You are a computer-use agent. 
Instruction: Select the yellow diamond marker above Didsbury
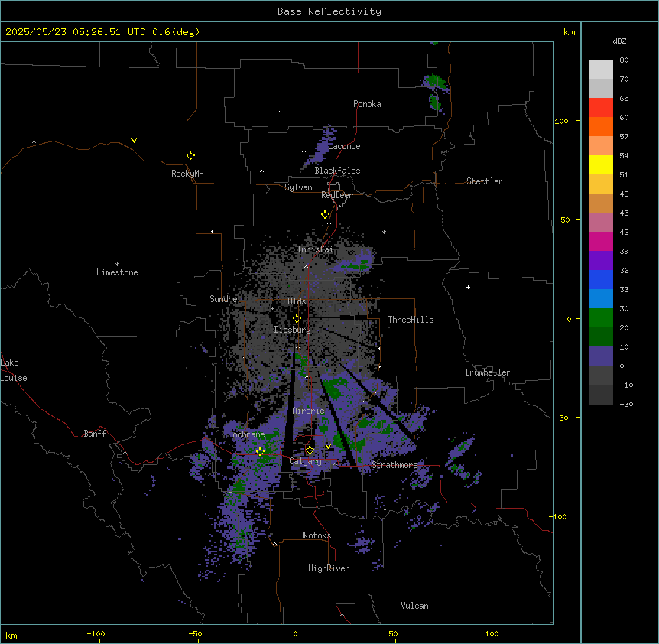click(x=297, y=319)
